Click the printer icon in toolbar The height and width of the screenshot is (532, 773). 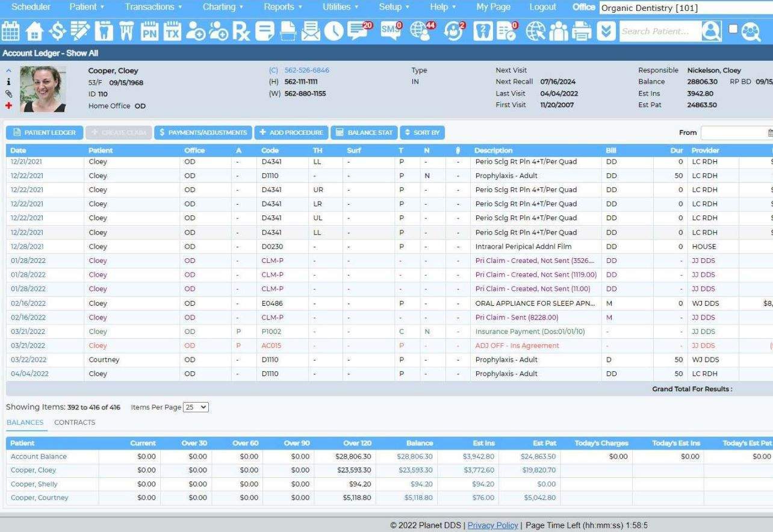[582, 31]
